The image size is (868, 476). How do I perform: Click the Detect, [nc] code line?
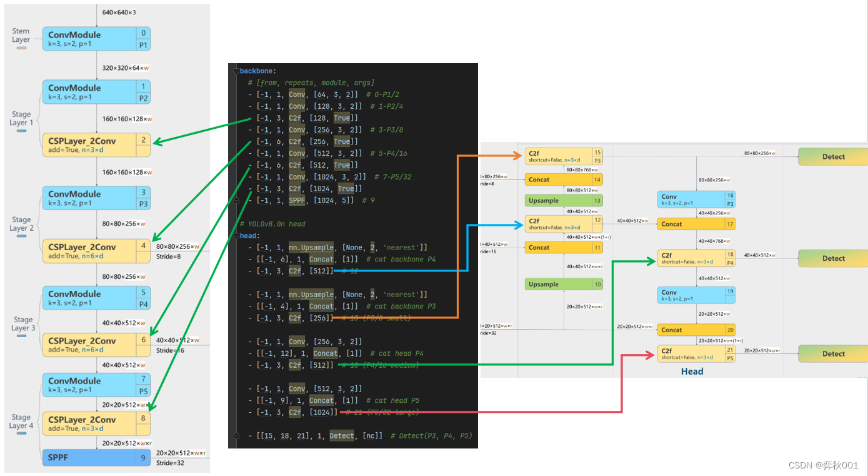pyautogui.click(x=360, y=435)
